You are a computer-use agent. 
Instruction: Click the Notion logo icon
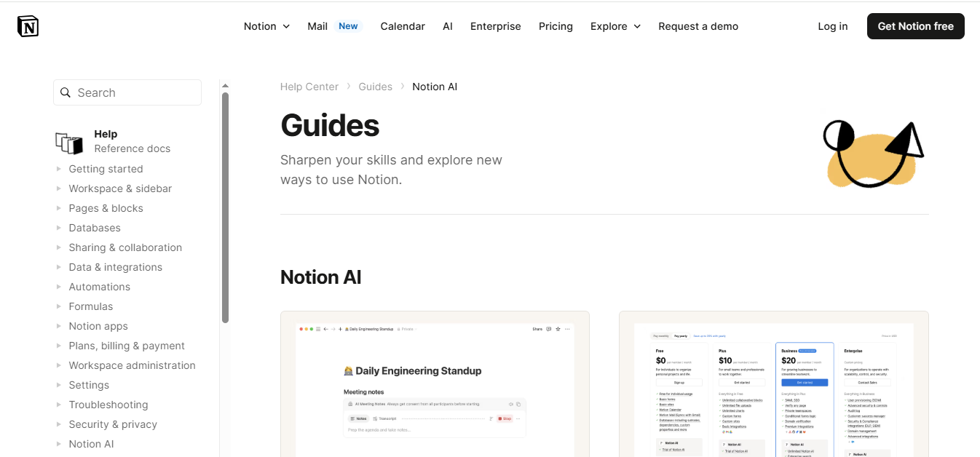[28, 26]
